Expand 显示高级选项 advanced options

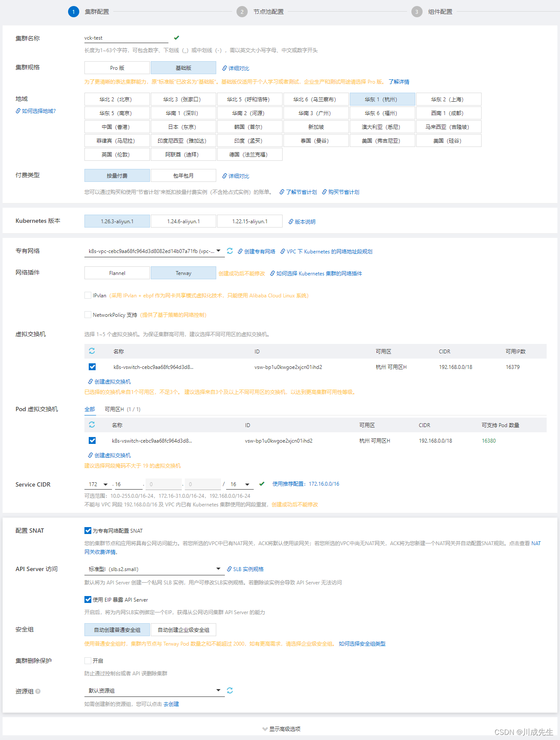tap(281, 729)
